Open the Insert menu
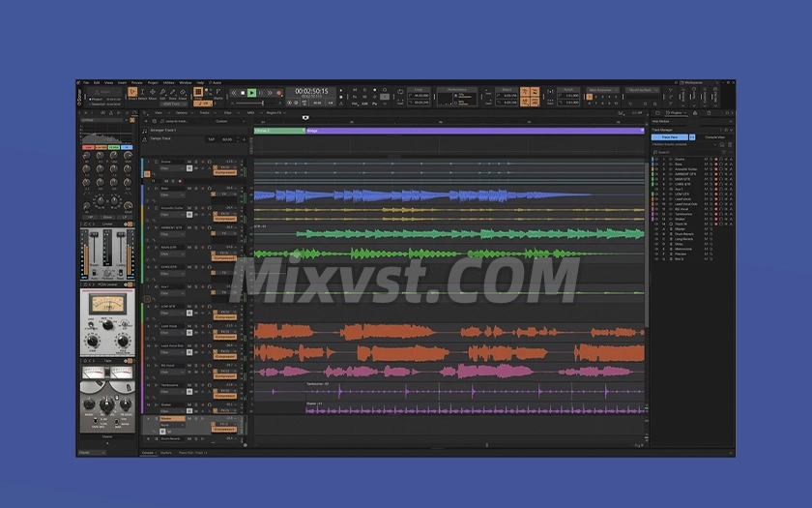This screenshot has height=508, width=812. [122, 82]
